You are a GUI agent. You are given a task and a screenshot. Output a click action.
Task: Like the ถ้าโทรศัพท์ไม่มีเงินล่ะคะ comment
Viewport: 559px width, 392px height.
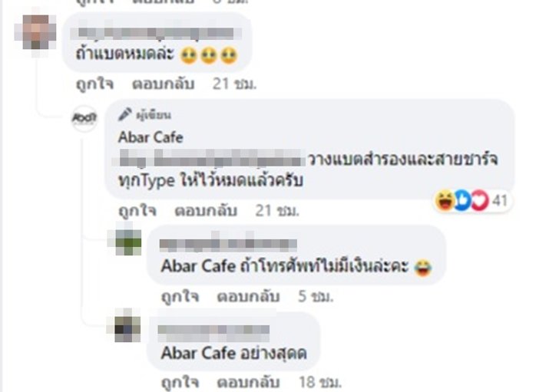tap(180, 297)
